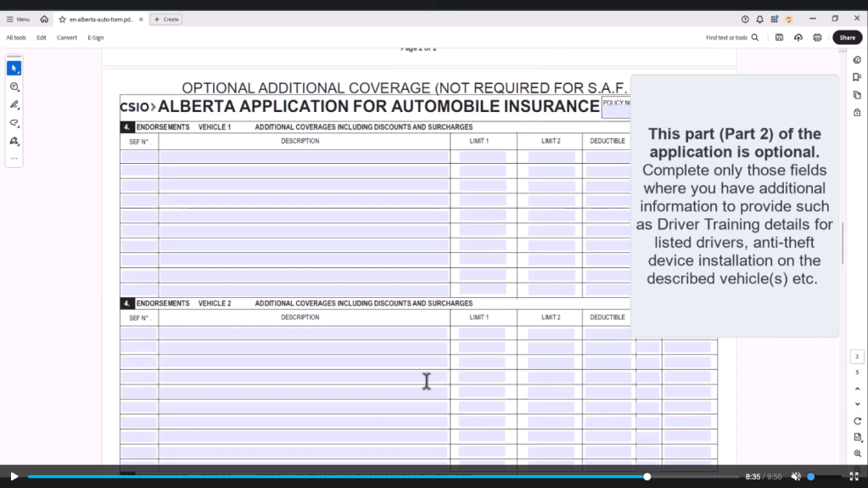Click the Create new tab button
The image size is (868, 488).
pos(166,19)
